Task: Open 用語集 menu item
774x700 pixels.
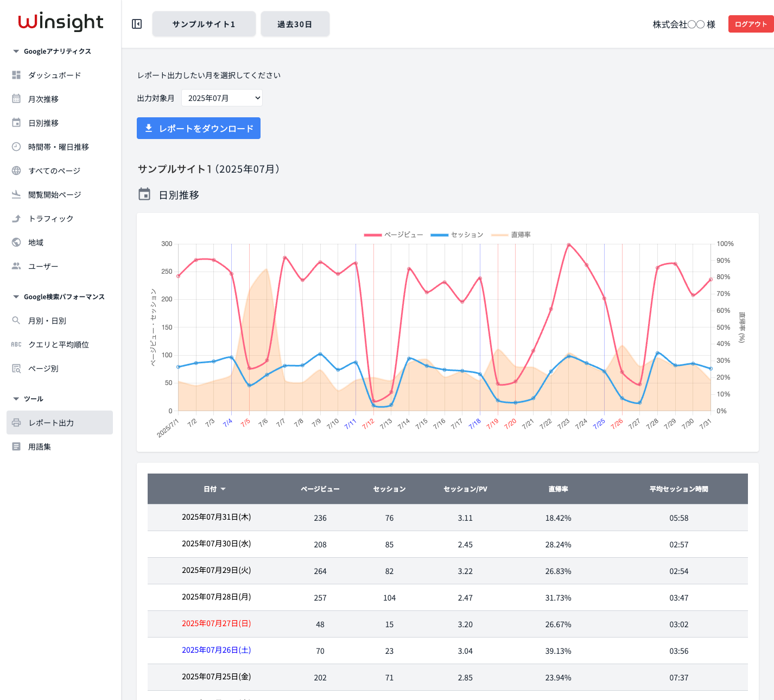Action: pos(60,446)
